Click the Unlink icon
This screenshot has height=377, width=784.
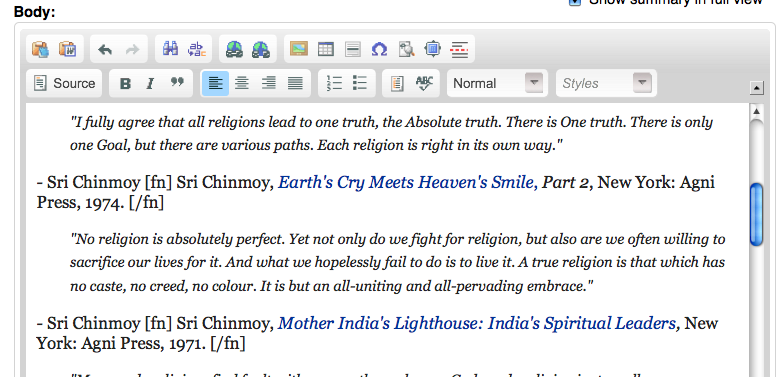click(261, 49)
